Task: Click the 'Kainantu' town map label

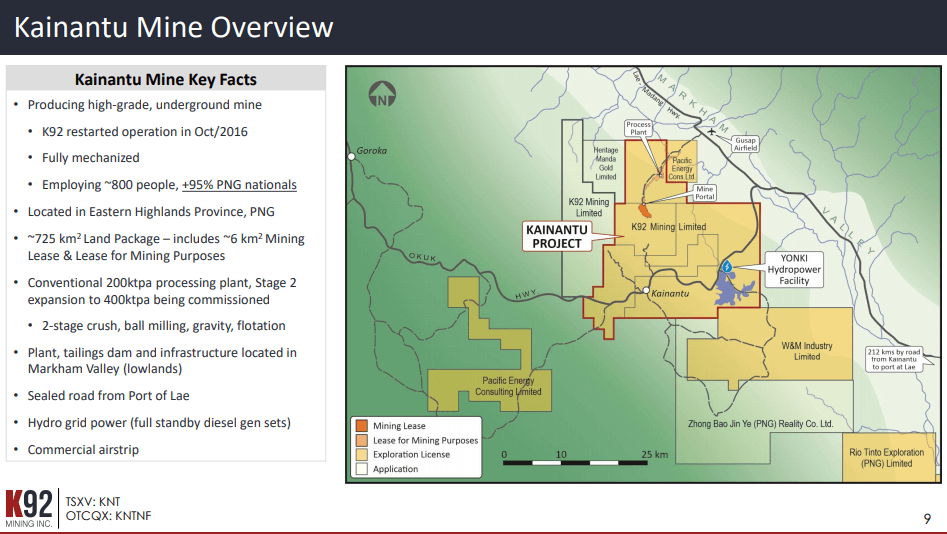Action: point(670,294)
